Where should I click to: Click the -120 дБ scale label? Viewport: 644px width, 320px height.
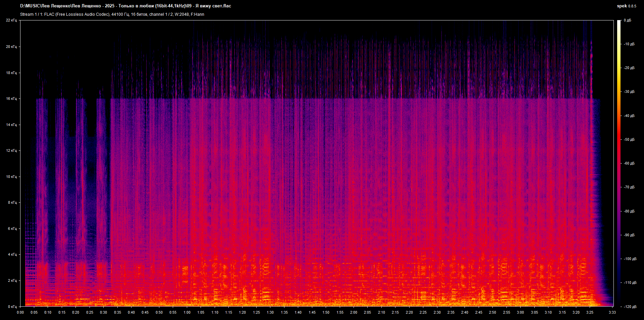(630, 307)
